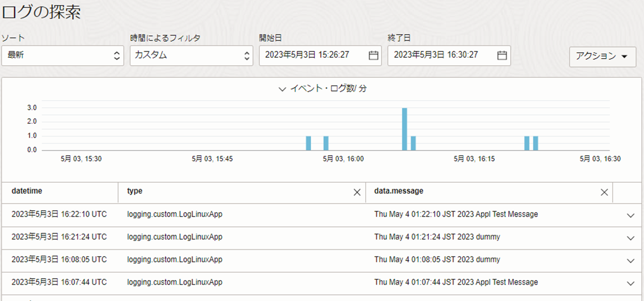Open the end date calendar icon
644x301 pixels.
(502, 55)
